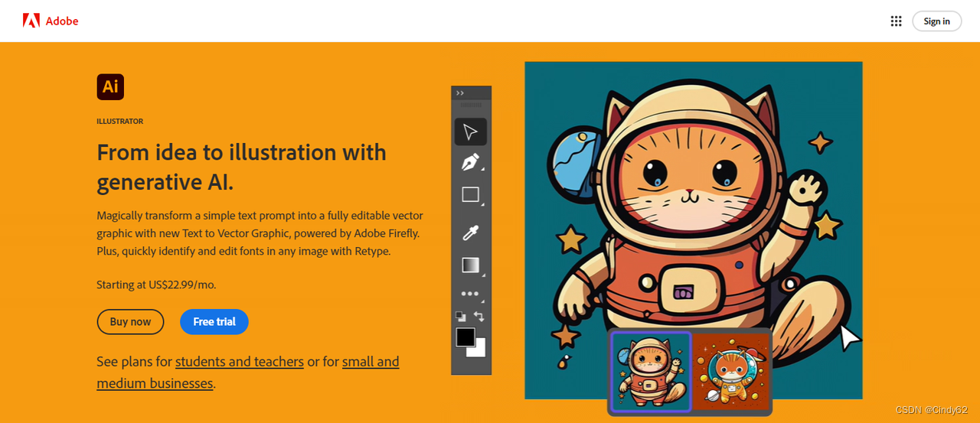Click the 'Starting at US$22.99/mo.' text

coord(156,285)
